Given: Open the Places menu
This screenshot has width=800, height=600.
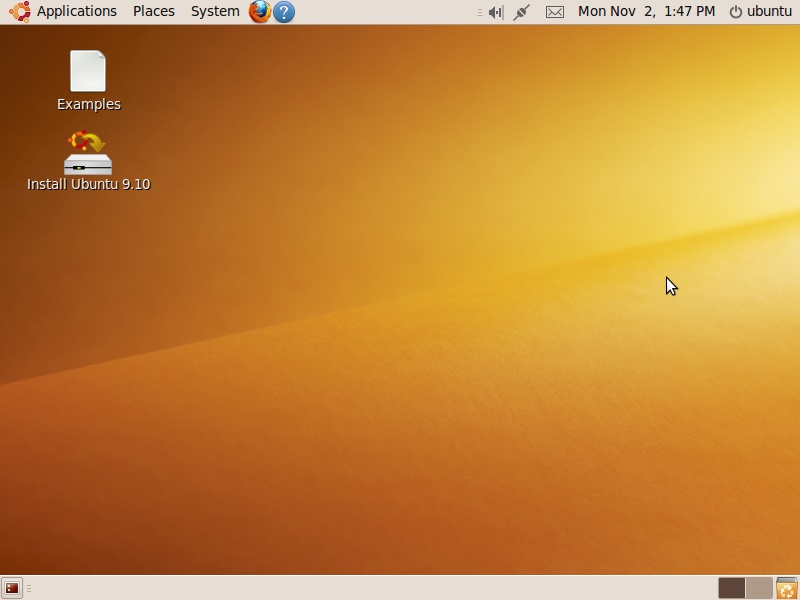Looking at the screenshot, I should [x=153, y=11].
